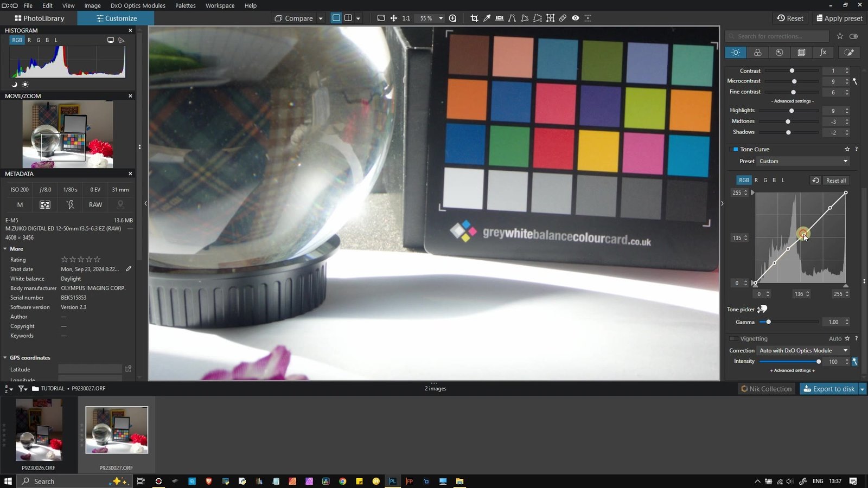Open the File menu

tap(28, 5)
